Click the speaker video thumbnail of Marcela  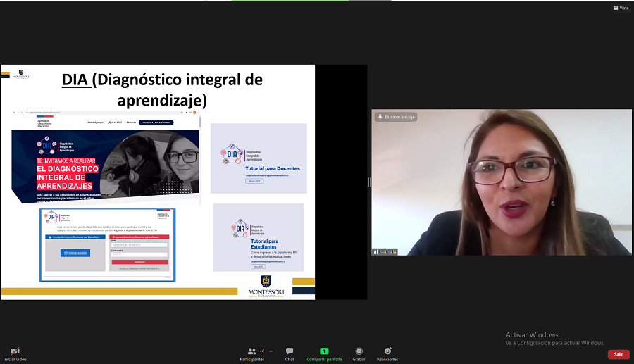pyautogui.click(x=502, y=182)
